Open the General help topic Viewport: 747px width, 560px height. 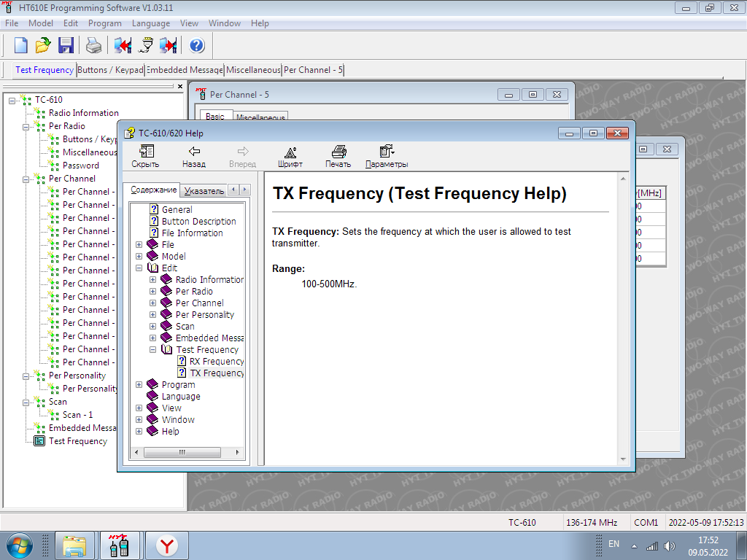177,209
